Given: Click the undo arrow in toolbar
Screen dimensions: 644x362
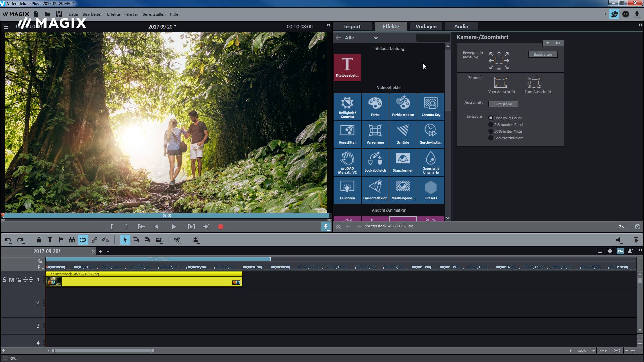Looking at the screenshot, I should (8, 240).
